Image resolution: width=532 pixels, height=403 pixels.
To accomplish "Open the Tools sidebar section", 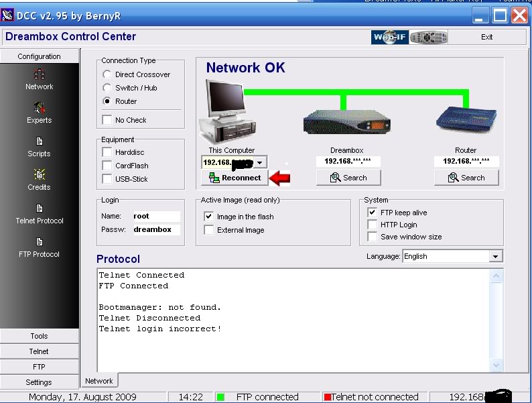I will 40,336.
